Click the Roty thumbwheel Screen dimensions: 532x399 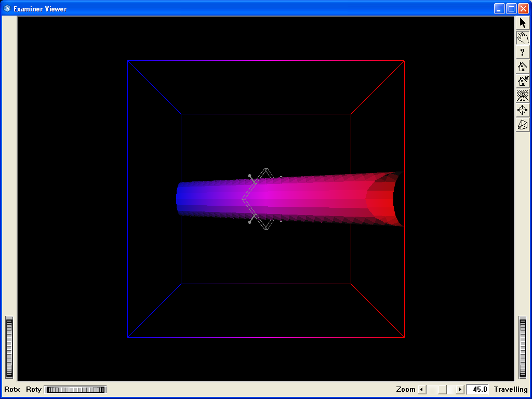75,390
